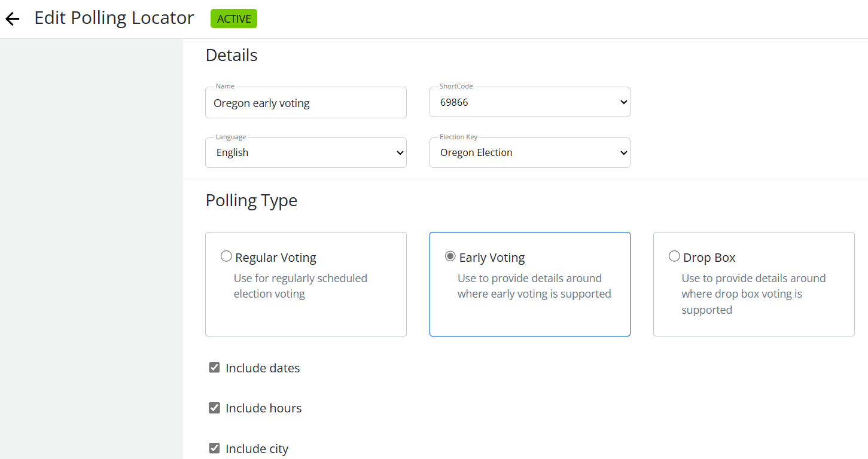Click the Polling Type section heading

pyautogui.click(x=251, y=200)
